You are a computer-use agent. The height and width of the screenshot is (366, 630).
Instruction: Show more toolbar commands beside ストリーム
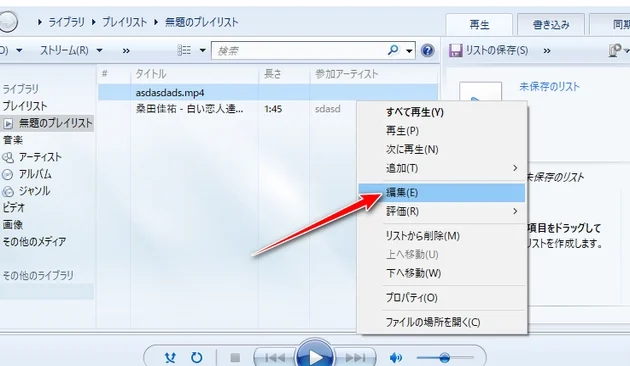pos(126,51)
